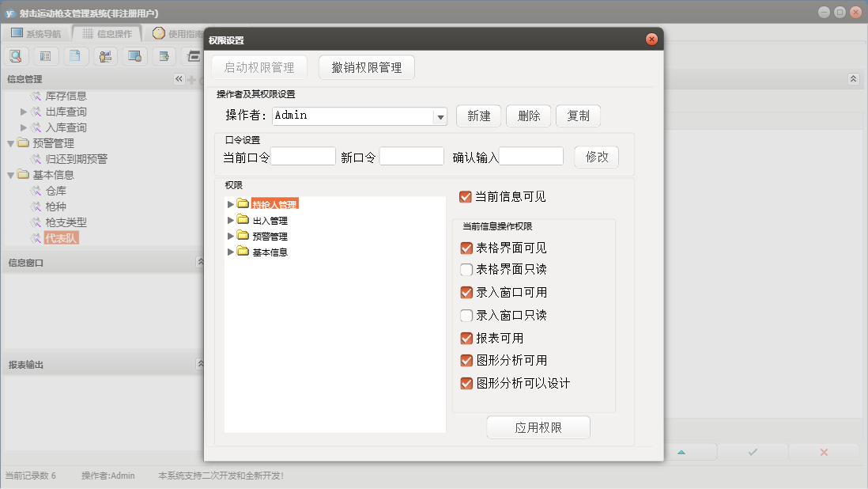The height and width of the screenshot is (489, 868).
Task: Enable 表格界面只读
Action: pyautogui.click(x=466, y=270)
